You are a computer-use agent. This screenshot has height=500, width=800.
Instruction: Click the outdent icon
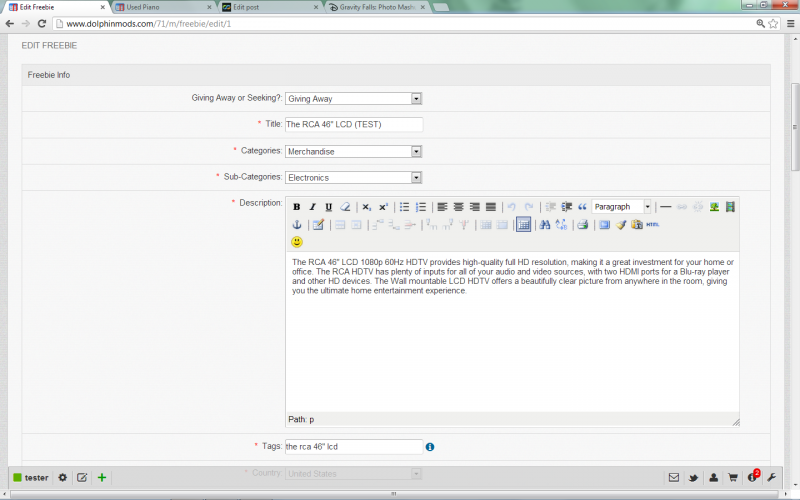[551, 207]
